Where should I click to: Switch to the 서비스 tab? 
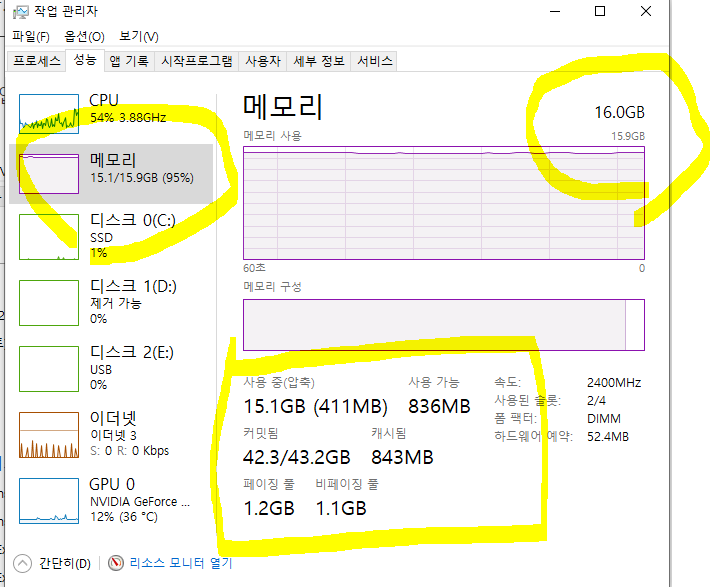374,61
